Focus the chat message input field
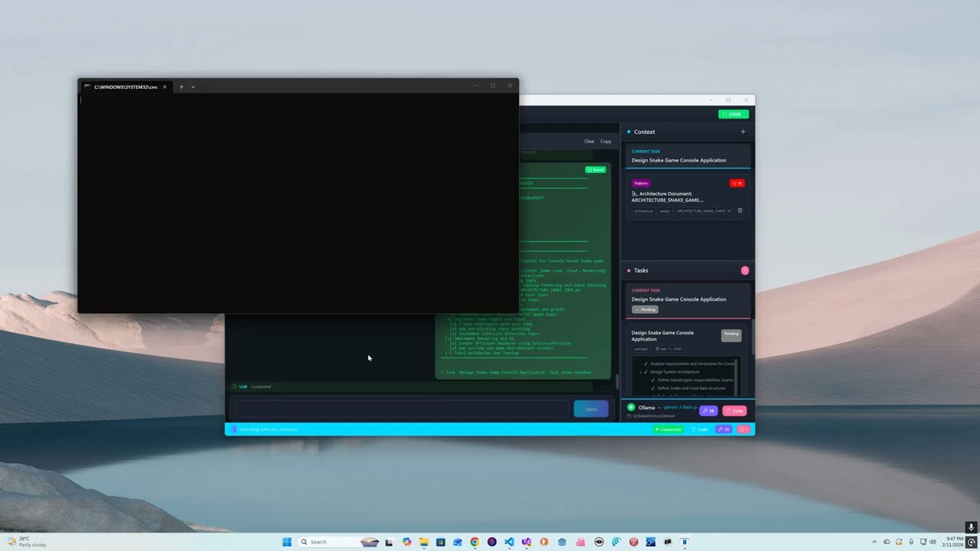 [402, 409]
